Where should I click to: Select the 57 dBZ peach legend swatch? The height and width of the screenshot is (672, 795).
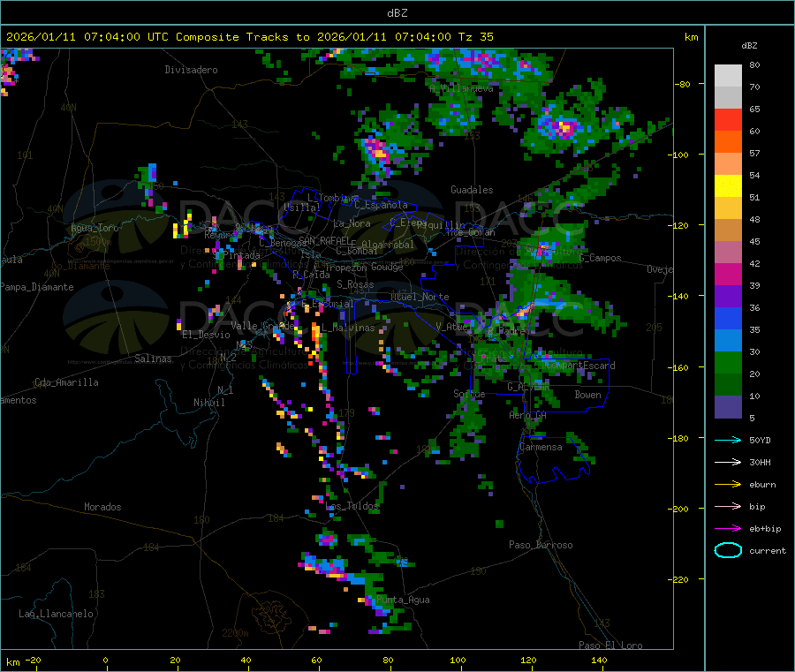click(x=728, y=163)
